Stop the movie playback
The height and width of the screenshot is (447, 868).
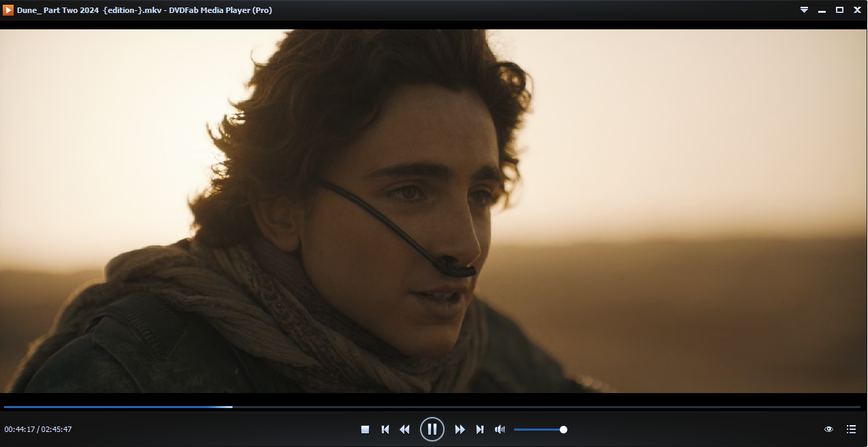365,429
